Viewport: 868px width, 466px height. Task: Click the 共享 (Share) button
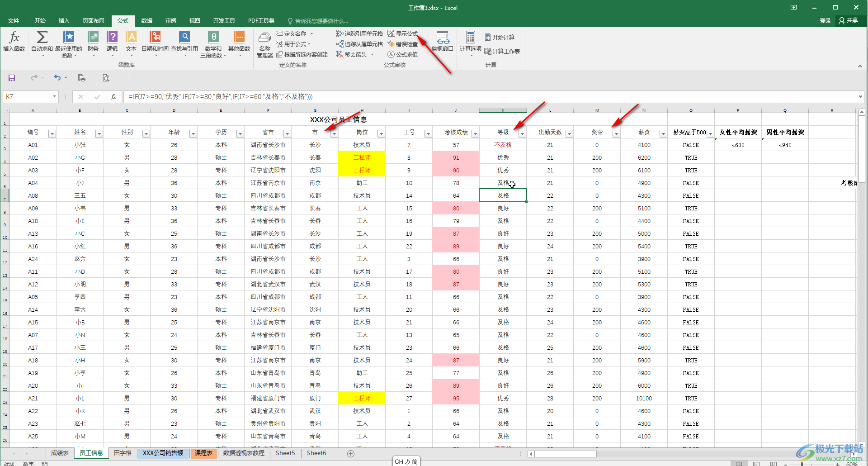[x=849, y=21]
